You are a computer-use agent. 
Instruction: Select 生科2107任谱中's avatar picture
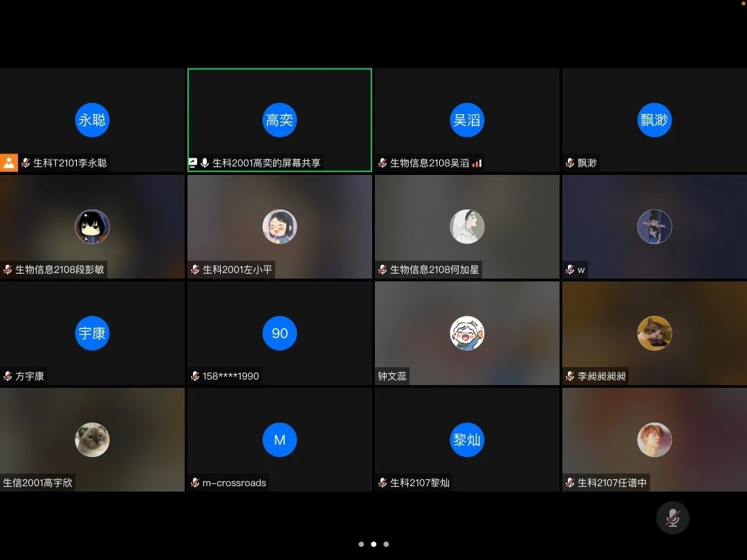(654, 440)
